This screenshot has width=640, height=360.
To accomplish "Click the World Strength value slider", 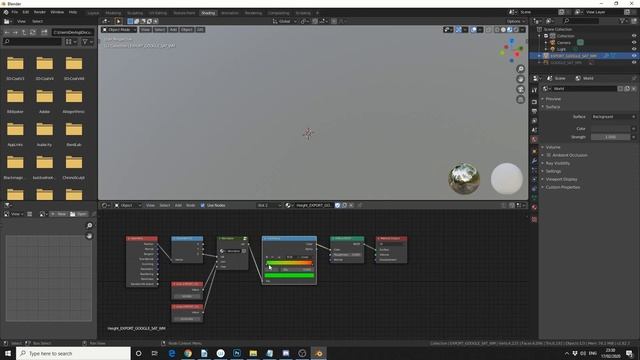I will point(610,137).
